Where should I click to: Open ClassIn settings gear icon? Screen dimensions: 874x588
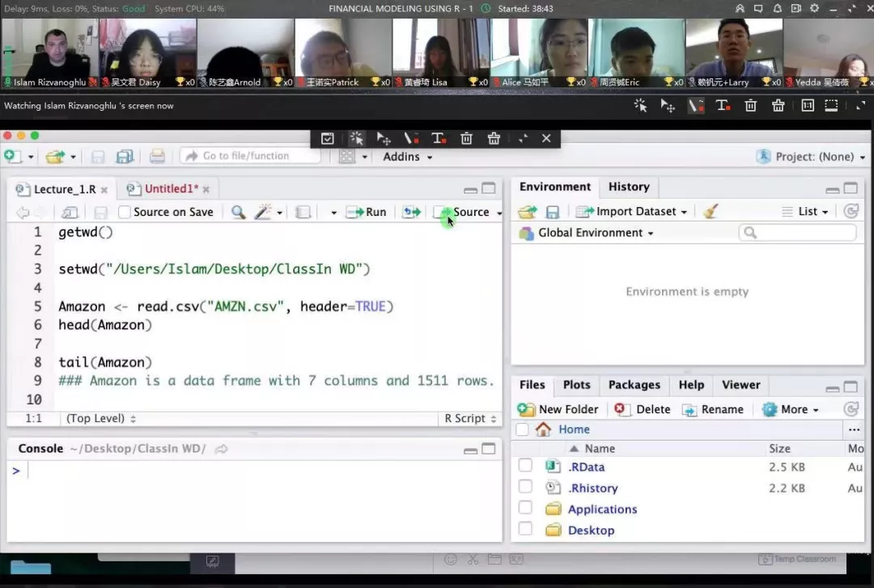[814, 8]
